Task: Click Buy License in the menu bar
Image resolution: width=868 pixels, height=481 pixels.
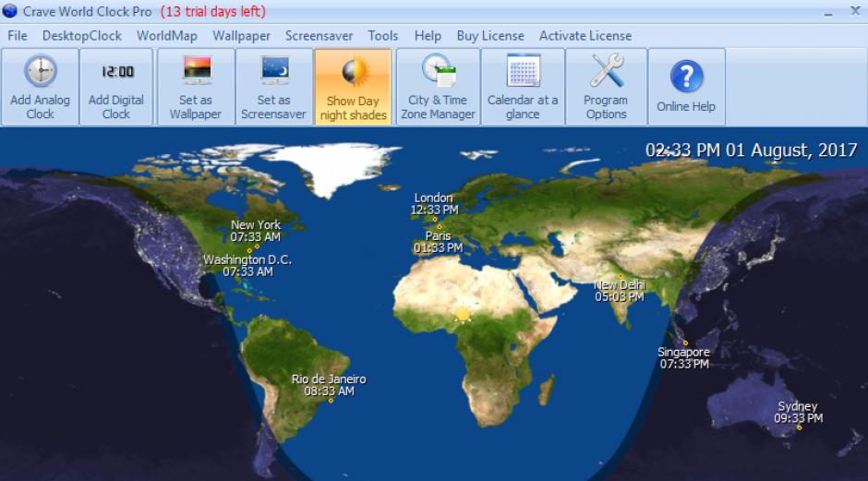Action: coord(490,36)
